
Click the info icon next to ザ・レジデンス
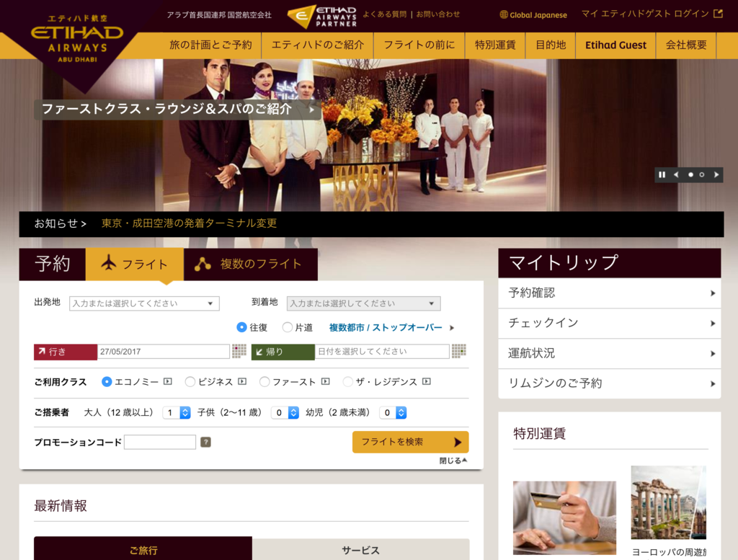click(x=427, y=381)
